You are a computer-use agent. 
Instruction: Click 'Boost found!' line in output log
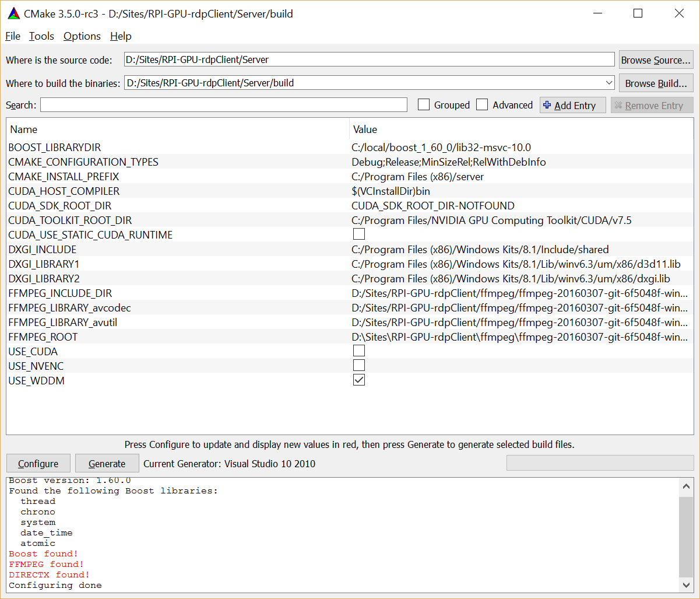(x=43, y=554)
